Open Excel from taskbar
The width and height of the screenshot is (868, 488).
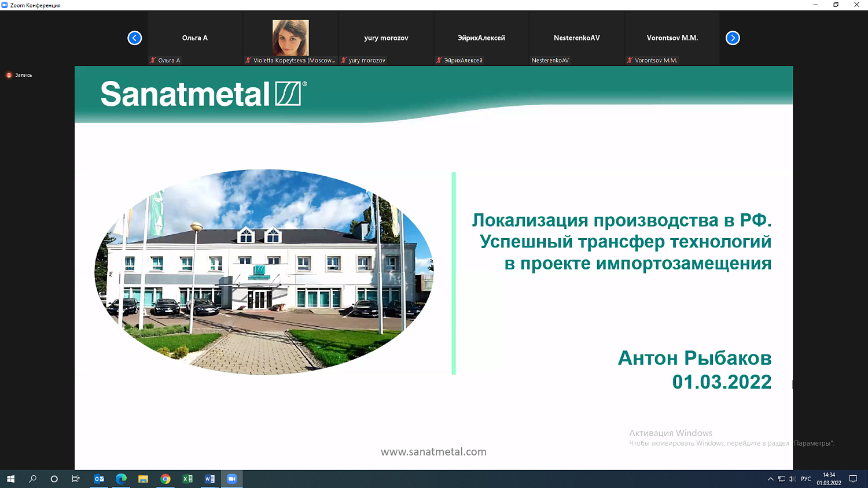point(187,479)
